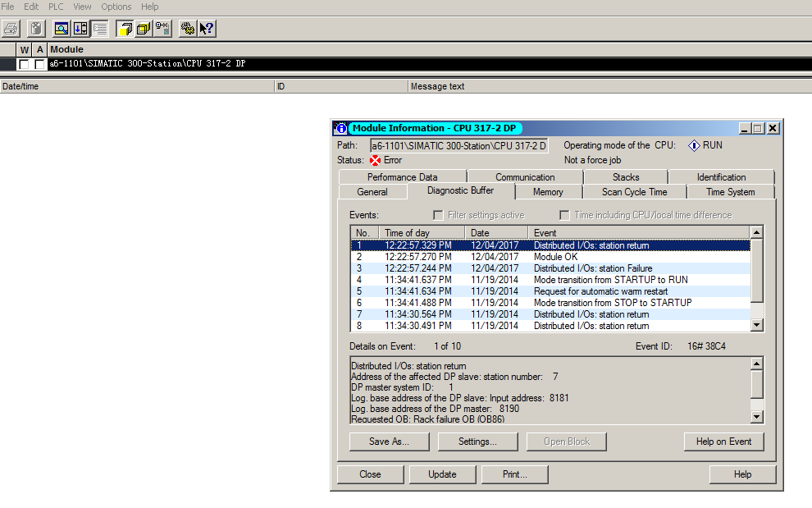Activate the context help pointer icon

click(x=207, y=29)
